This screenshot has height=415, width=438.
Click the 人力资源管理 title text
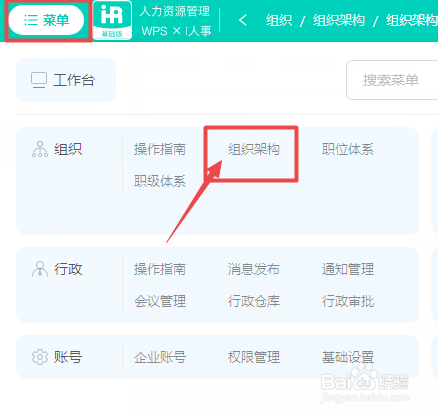tap(175, 11)
